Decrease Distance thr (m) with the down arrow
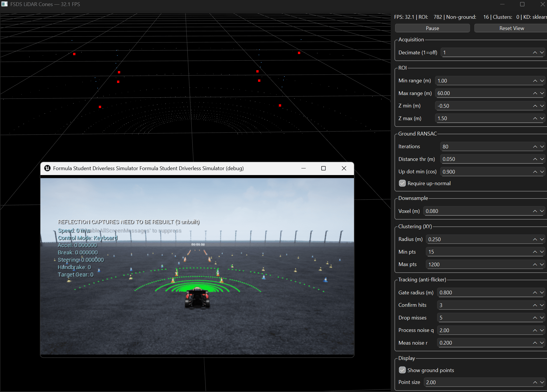547x392 pixels. click(x=542, y=159)
